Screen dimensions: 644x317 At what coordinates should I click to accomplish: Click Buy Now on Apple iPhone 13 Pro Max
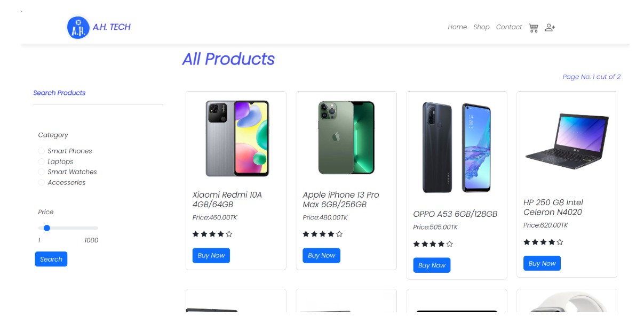pyautogui.click(x=321, y=255)
